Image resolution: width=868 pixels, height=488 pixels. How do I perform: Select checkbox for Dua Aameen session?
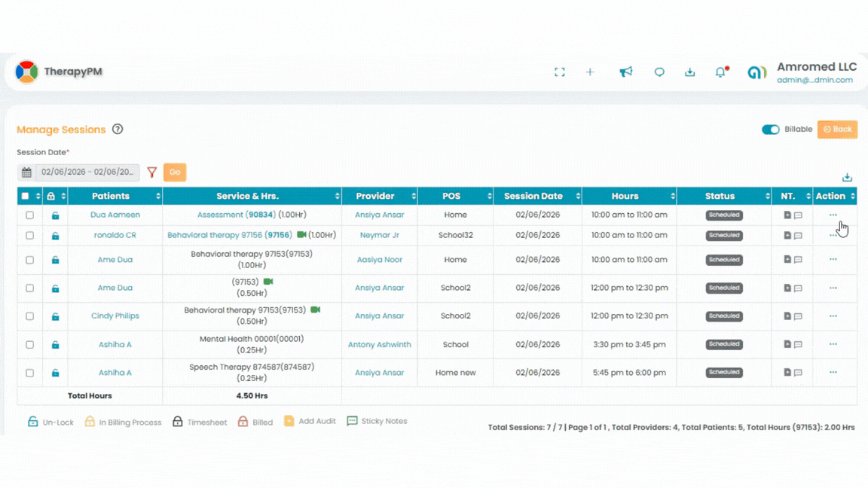(x=29, y=215)
